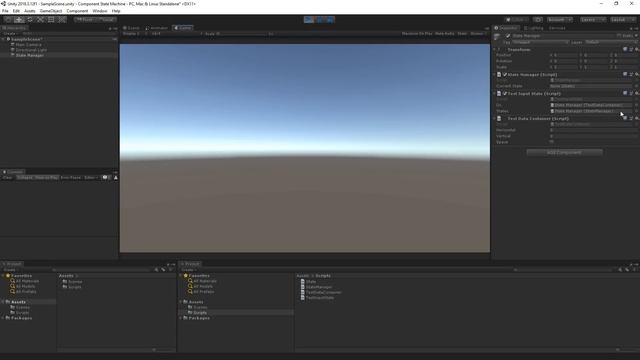Click the Pause button
This screenshot has width=640, height=360.
point(320,20)
